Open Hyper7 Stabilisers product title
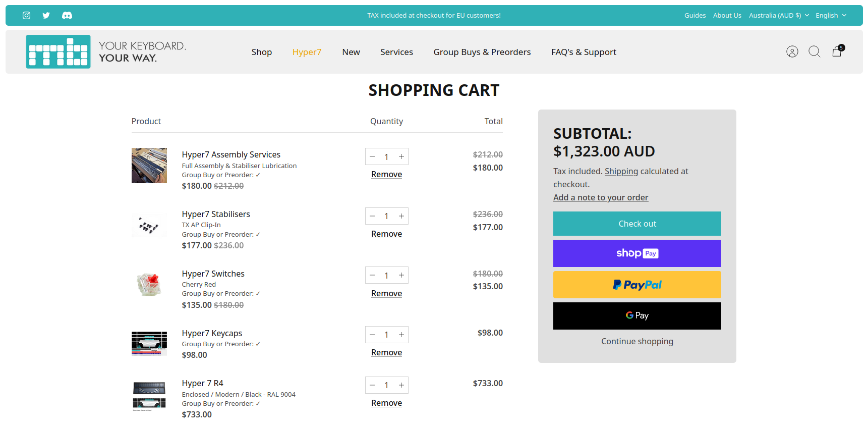The height and width of the screenshot is (427, 868). [216, 214]
